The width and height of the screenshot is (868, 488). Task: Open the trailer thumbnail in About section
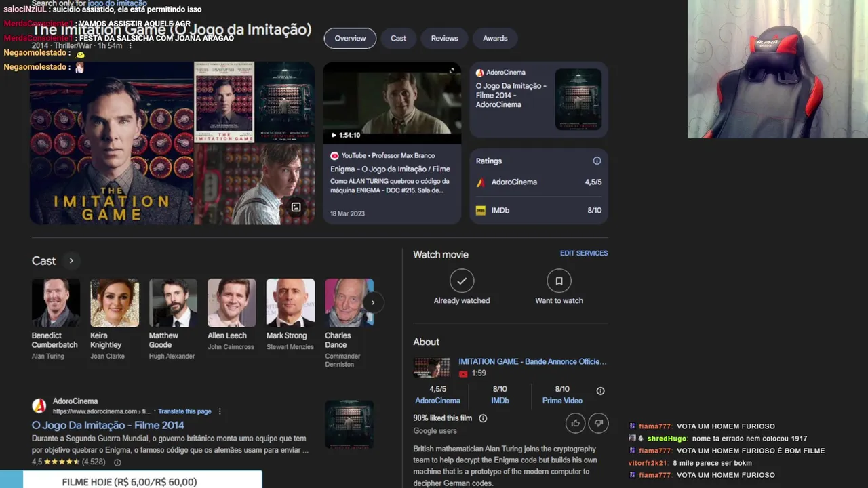click(x=432, y=368)
